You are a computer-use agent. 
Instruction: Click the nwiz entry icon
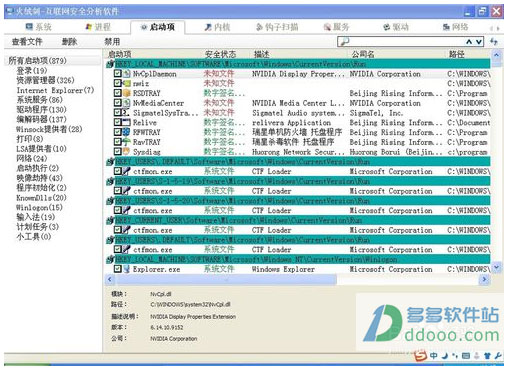point(126,83)
